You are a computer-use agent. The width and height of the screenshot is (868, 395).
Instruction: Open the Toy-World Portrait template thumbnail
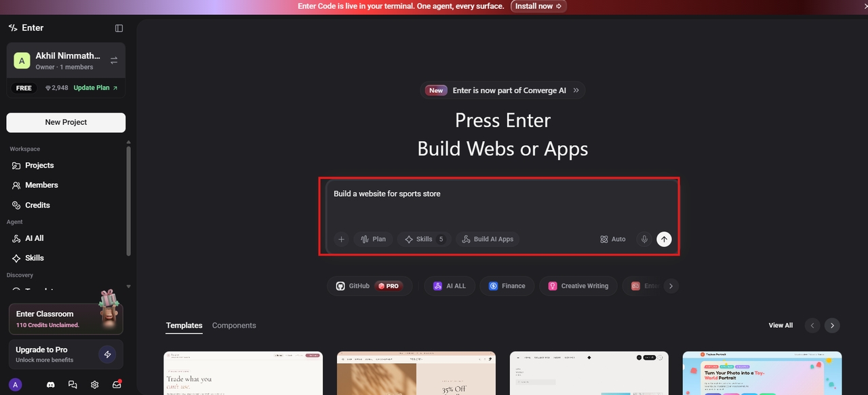[762, 373]
